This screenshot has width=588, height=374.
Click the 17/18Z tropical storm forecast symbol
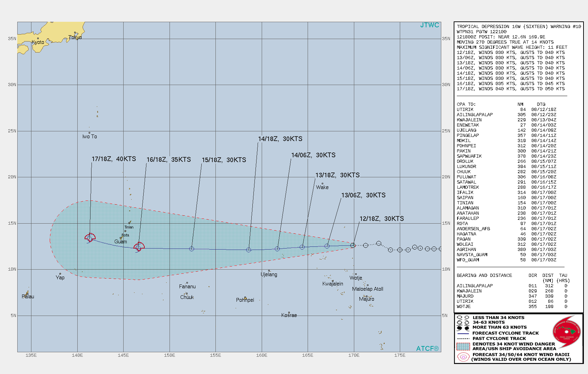[x=90, y=237]
